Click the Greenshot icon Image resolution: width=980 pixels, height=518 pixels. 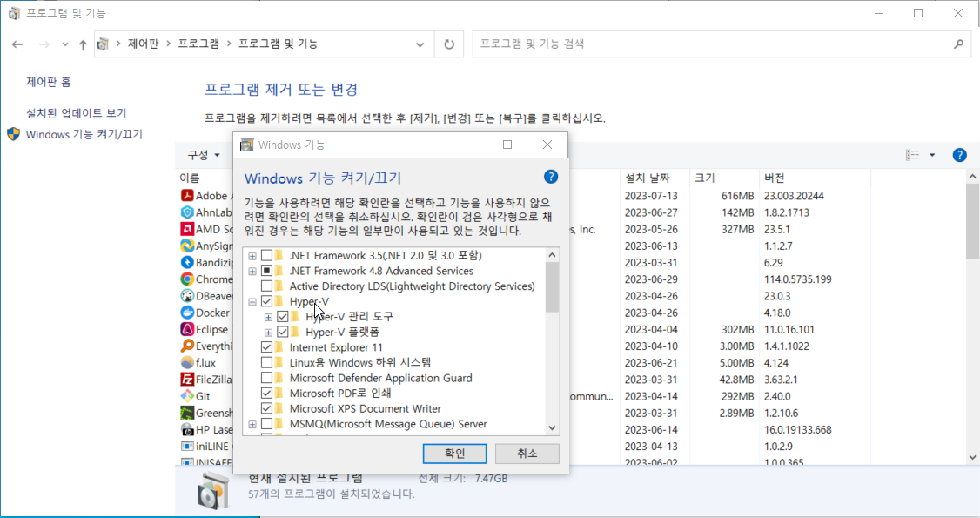[187, 413]
